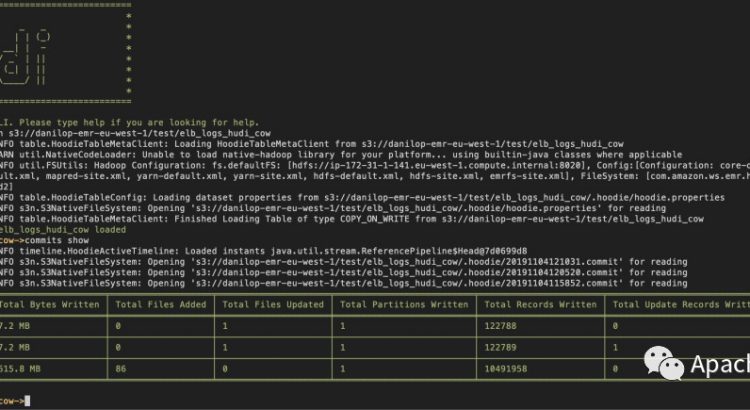Click the "commits show" command text
The image size is (750, 410).
pos(61,240)
